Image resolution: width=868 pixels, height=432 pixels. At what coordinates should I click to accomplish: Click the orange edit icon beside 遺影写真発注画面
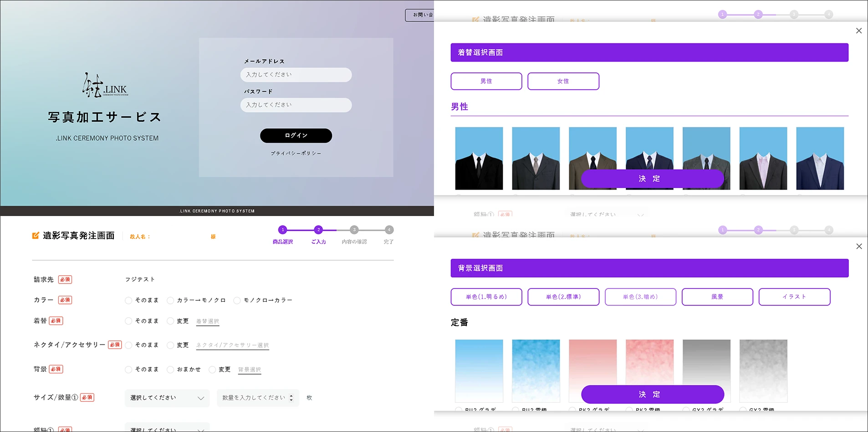[x=36, y=236]
